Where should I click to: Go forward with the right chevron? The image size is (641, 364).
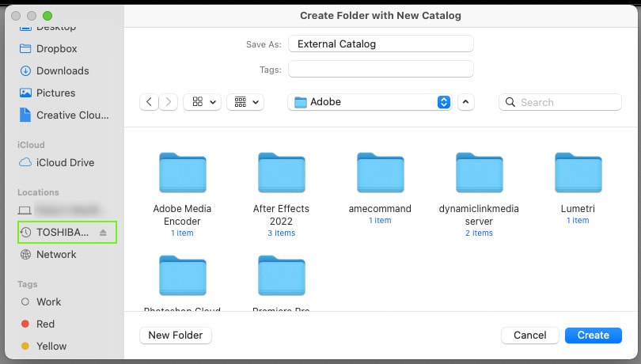[168, 102]
